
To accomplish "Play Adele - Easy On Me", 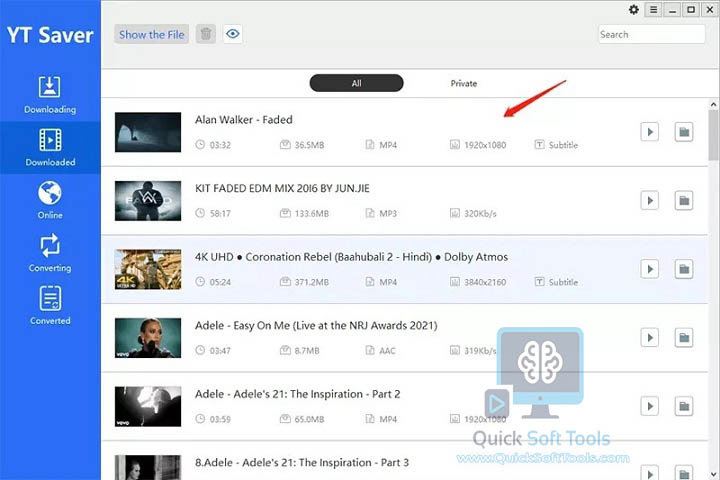I will pos(650,338).
